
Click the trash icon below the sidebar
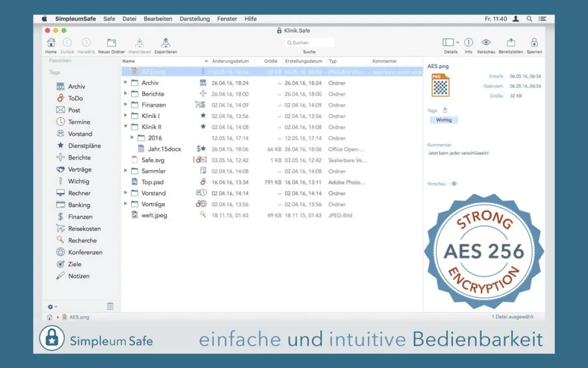[x=110, y=306]
